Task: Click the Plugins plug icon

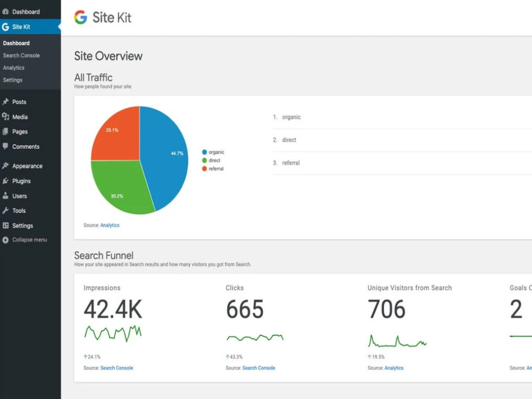Action: [5, 181]
